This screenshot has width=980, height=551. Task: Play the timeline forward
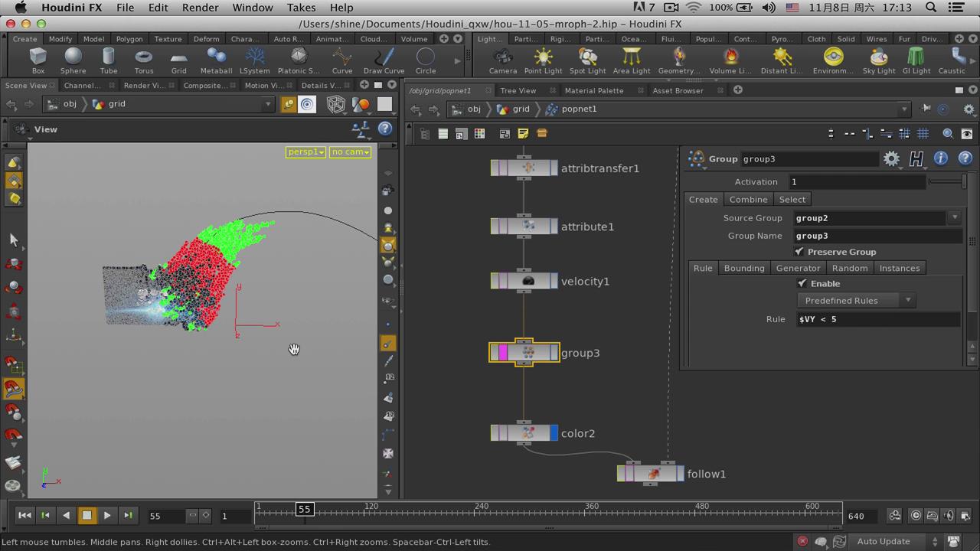(107, 516)
